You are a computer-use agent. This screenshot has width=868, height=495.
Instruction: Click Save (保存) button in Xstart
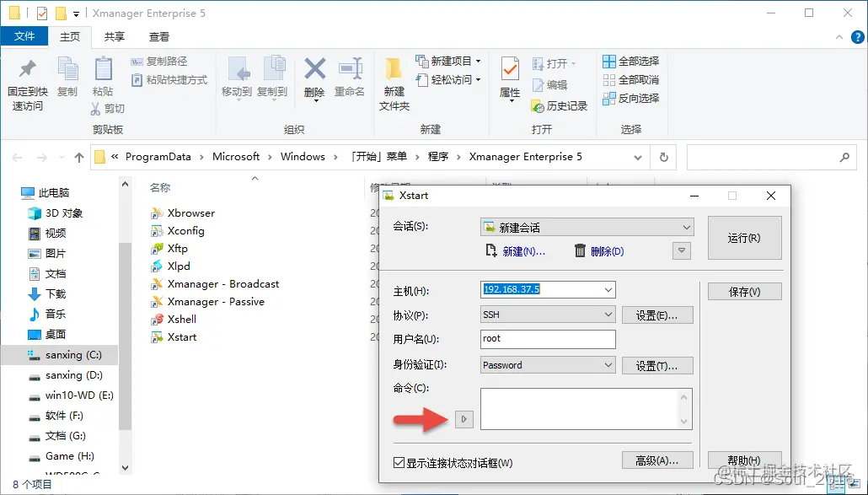tap(745, 292)
